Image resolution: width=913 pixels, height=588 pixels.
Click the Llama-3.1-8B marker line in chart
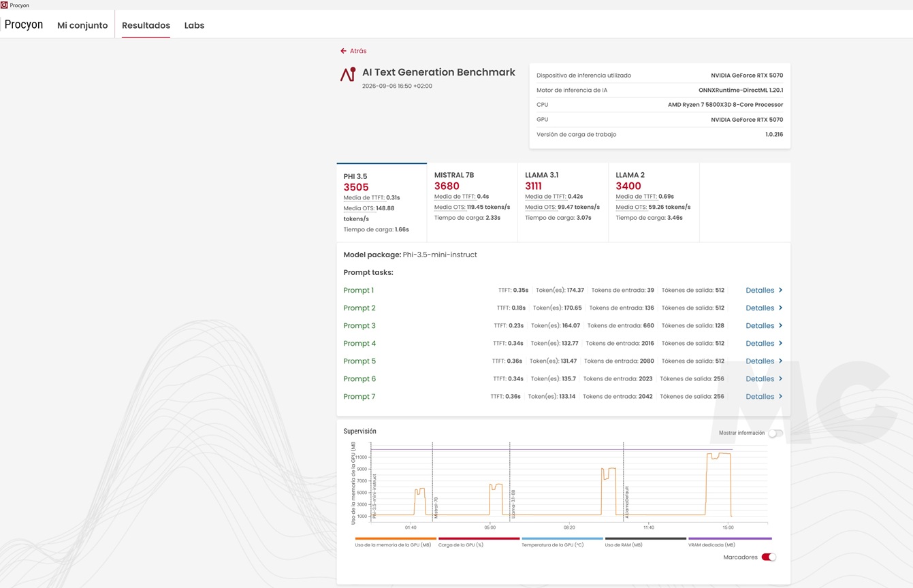point(510,482)
